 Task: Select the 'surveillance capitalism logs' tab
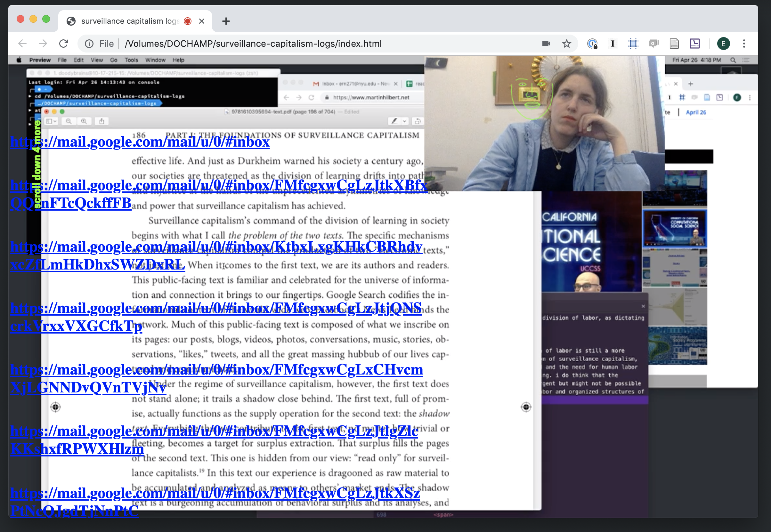[x=130, y=21]
